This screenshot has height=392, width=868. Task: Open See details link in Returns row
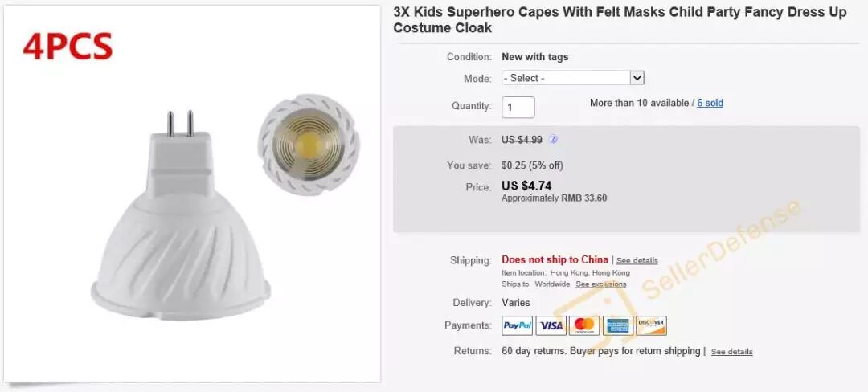tap(731, 352)
